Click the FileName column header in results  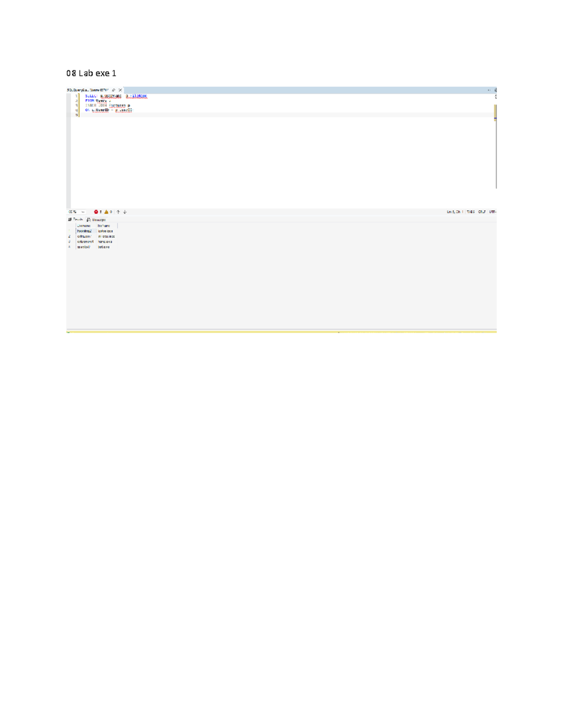[x=107, y=226]
